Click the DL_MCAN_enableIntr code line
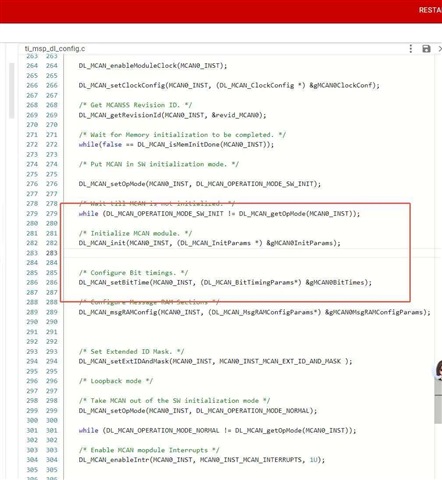Image resolution: width=442 pixels, height=480 pixels. pos(202,460)
